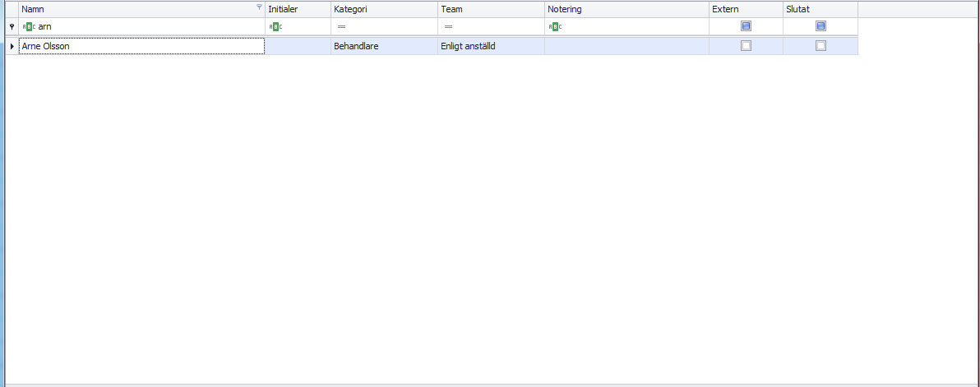Click the filter icon in Namn header
Screen dimensions: 980x387
tap(259, 7)
